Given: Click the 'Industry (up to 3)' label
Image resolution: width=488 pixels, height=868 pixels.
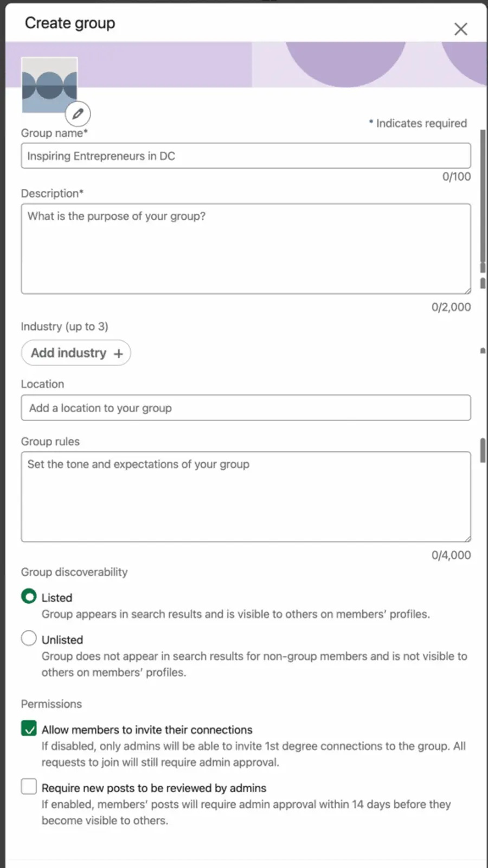Looking at the screenshot, I should click(65, 327).
